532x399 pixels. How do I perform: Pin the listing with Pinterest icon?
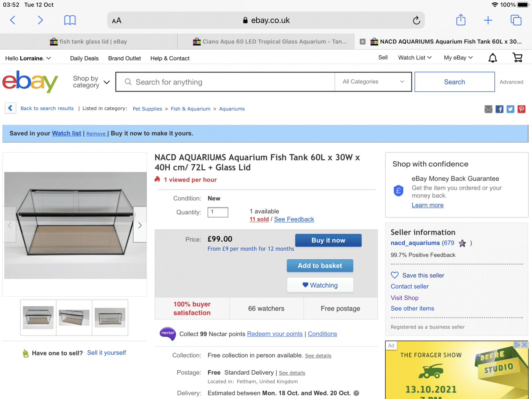(x=521, y=109)
